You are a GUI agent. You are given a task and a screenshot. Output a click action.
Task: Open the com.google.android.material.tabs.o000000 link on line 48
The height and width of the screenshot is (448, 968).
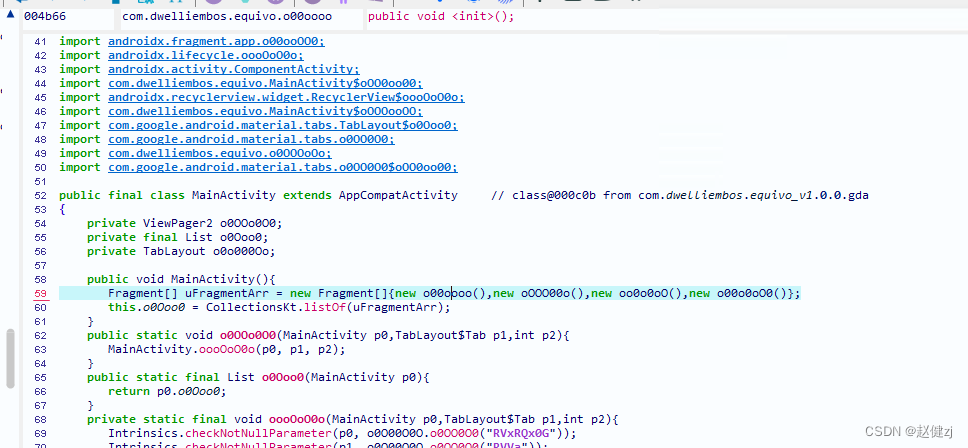tap(251, 139)
